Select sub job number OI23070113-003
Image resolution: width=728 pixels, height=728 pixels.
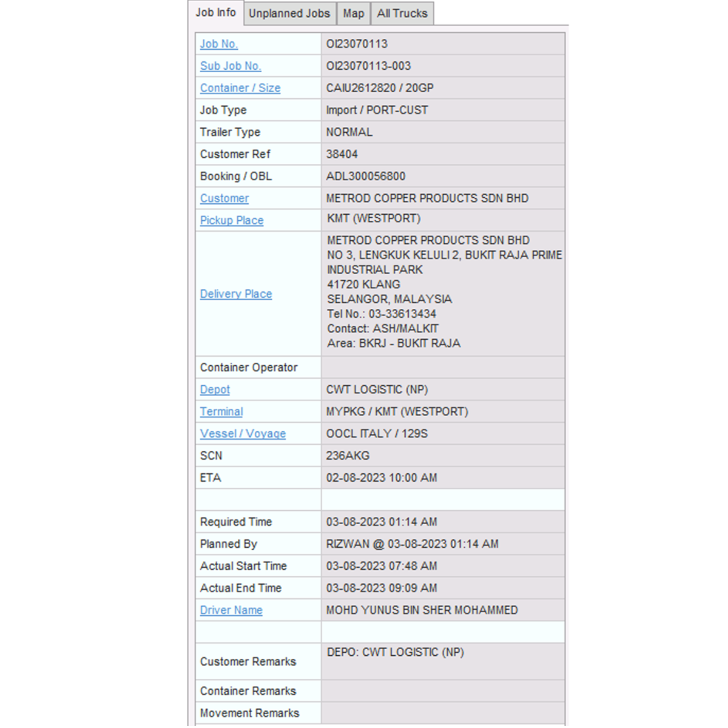click(368, 66)
